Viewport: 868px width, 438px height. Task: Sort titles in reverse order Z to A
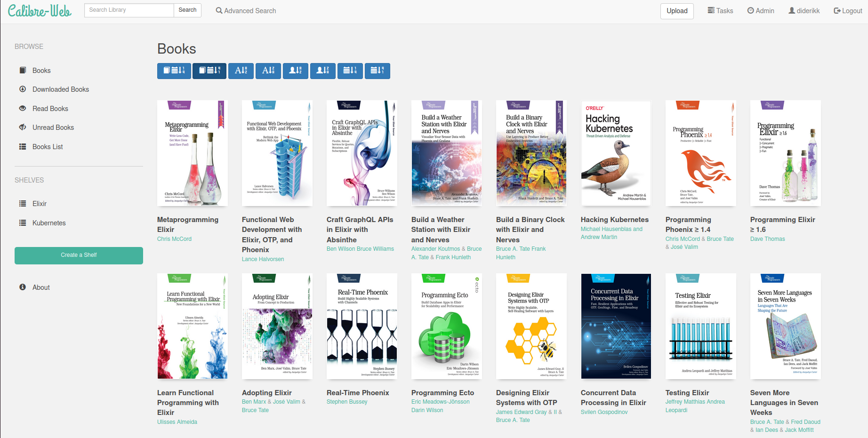268,71
